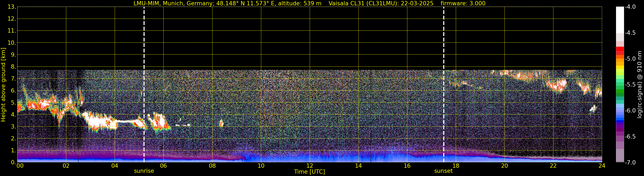The width and height of the screenshot is (644, 176).
Task: Click the "-7.0" colorbar tick label
Action: [630, 163]
